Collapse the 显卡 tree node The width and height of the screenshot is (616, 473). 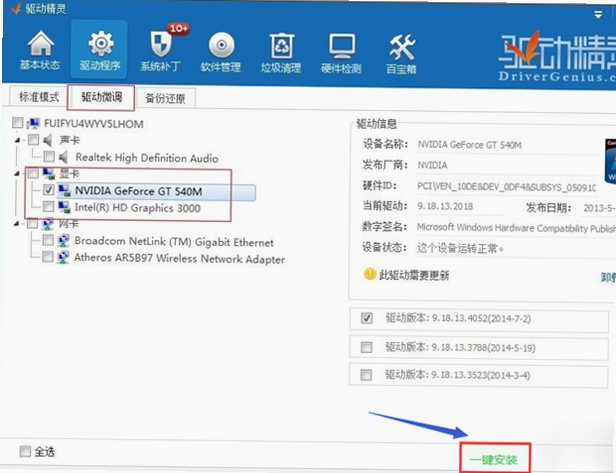[x=17, y=173]
